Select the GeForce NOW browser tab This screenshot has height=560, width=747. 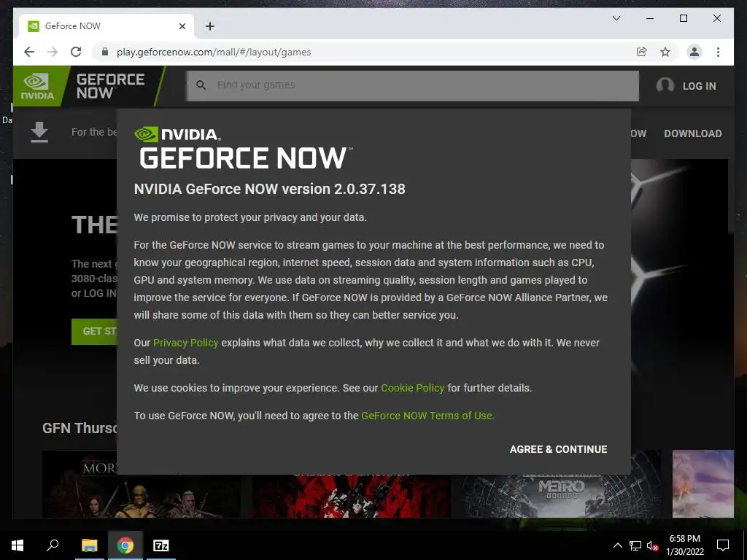pyautogui.click(x=107, y=26)
